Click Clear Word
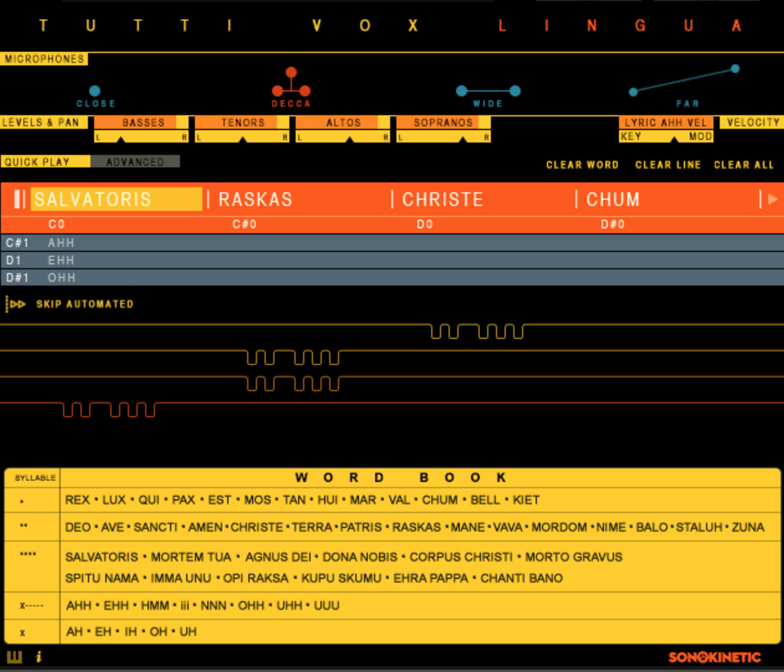The width and height of the screenshot is (784, 672). (582, 165)
